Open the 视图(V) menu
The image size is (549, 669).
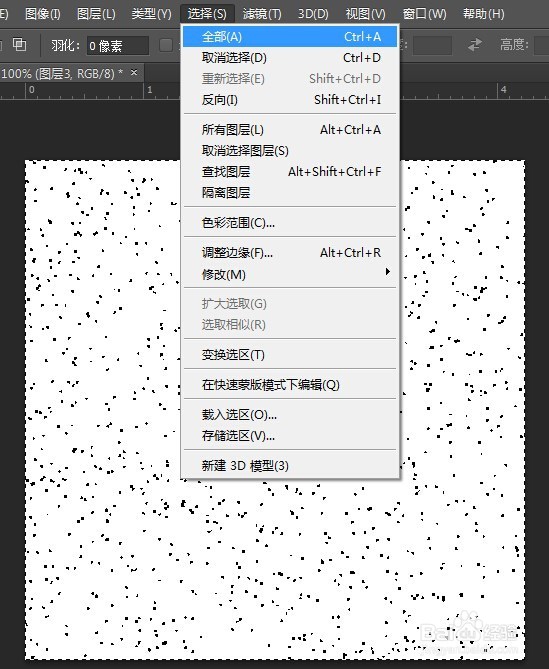365,14
